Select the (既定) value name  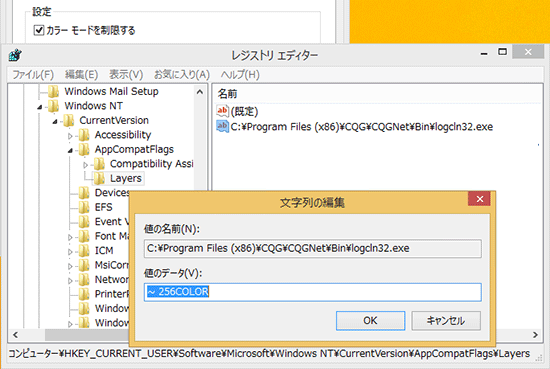pyautogui.click(x=244, y=112)
